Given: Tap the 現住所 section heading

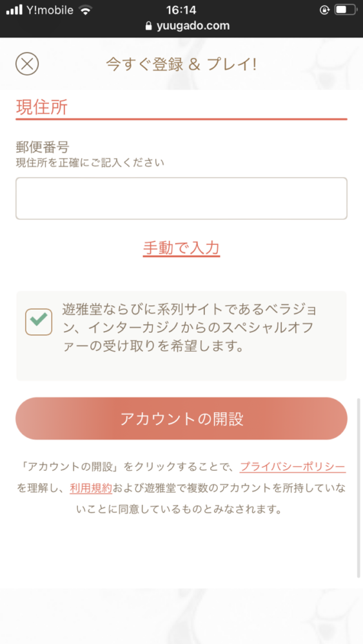Looking at the screenshot, I should (41, 107).
